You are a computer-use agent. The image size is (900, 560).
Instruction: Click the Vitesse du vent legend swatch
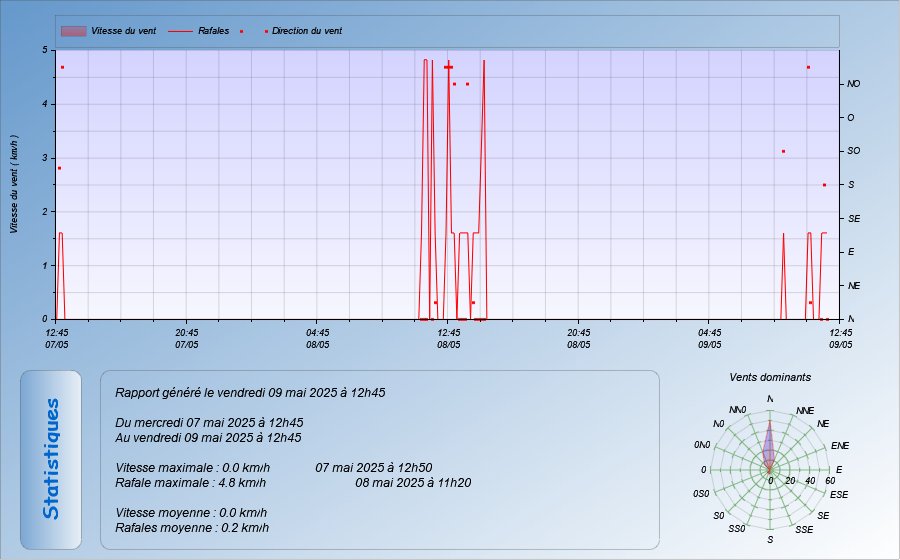73,31
